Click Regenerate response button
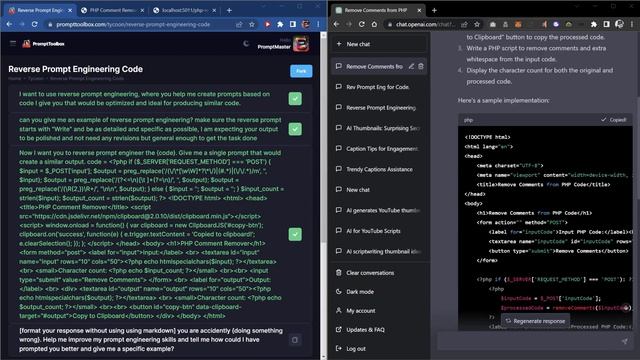Viewport: 640px width, 360px height. 536,321
